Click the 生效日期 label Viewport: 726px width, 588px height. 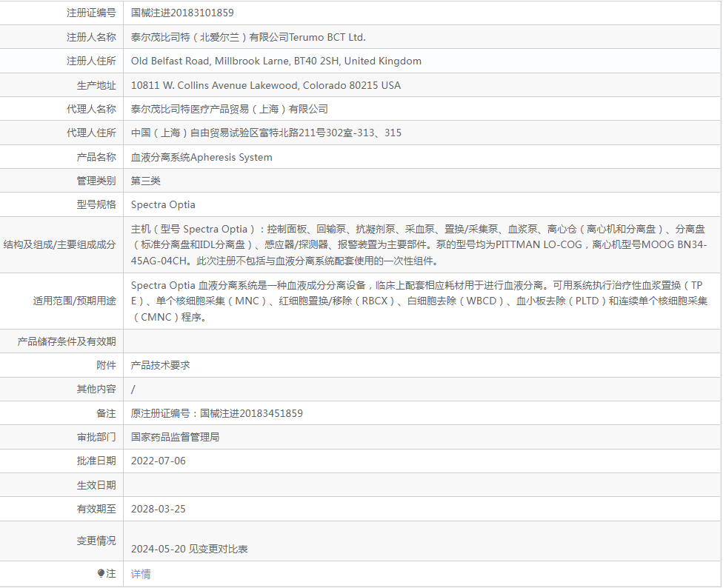tap(96, 485)
